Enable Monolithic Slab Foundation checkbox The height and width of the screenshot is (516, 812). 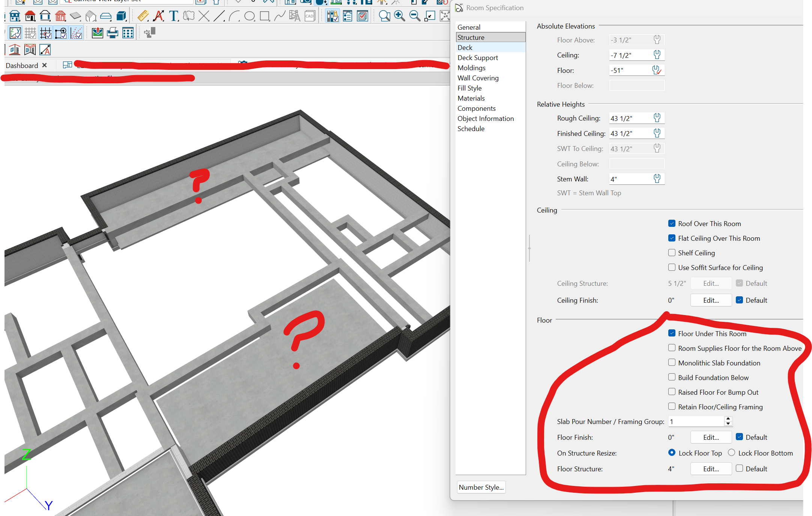672,362
